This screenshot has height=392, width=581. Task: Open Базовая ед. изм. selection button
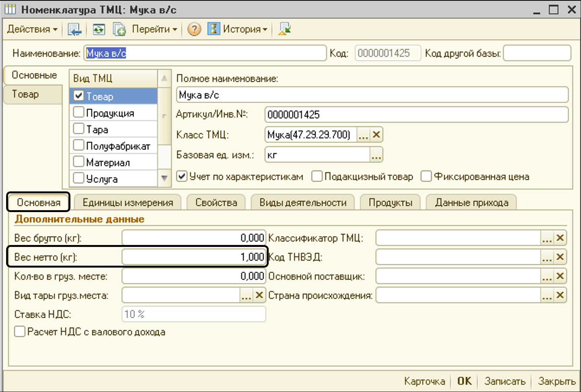(x=376, y=155)
